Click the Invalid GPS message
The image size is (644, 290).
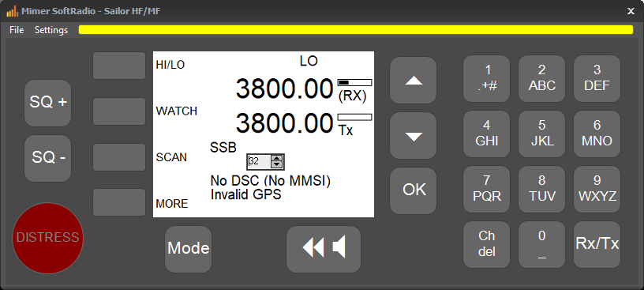[x=245, y=194]
